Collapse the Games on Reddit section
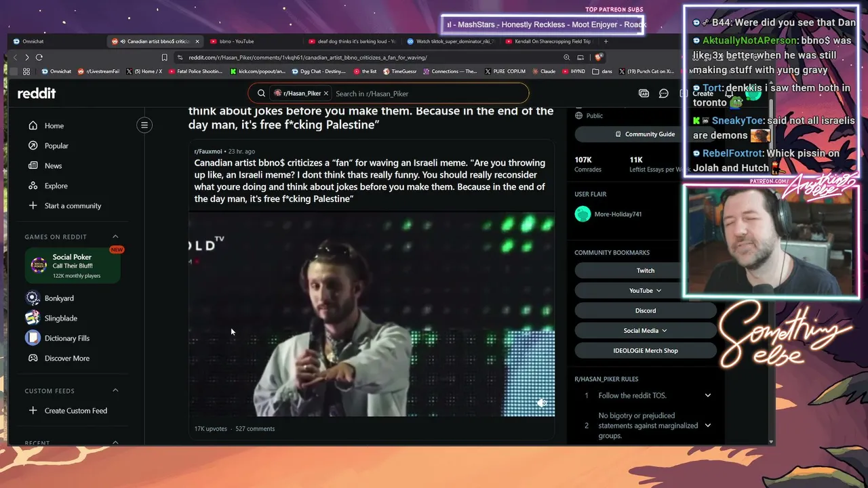Image resolution: width=868 pixels, height=488 pixels. pos(115,237)
